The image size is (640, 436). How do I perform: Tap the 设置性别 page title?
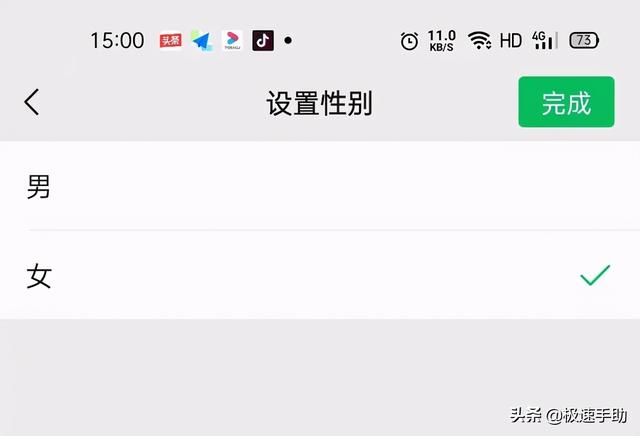[320, 103]
